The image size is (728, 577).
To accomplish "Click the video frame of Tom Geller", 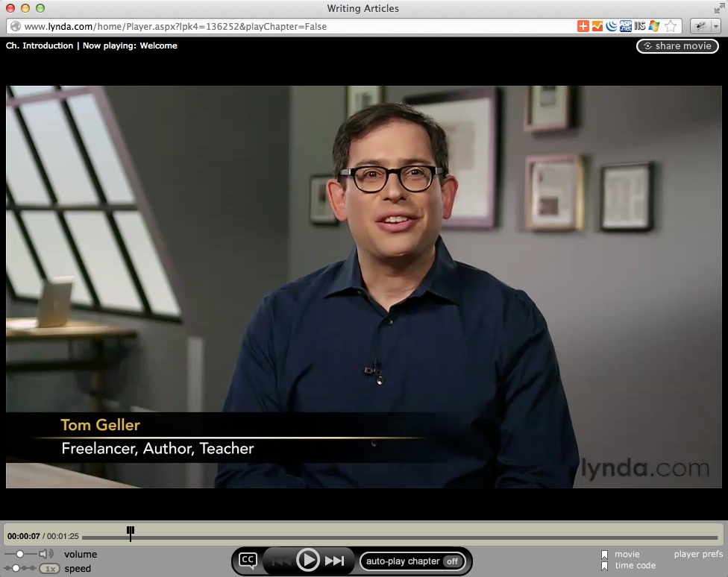I will 364,287.
